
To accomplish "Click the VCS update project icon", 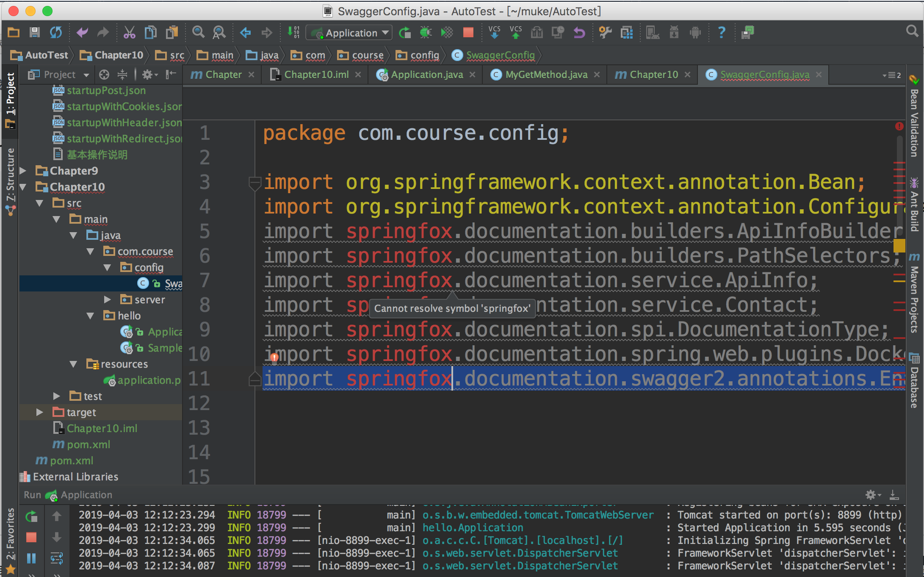I will 494,33.
